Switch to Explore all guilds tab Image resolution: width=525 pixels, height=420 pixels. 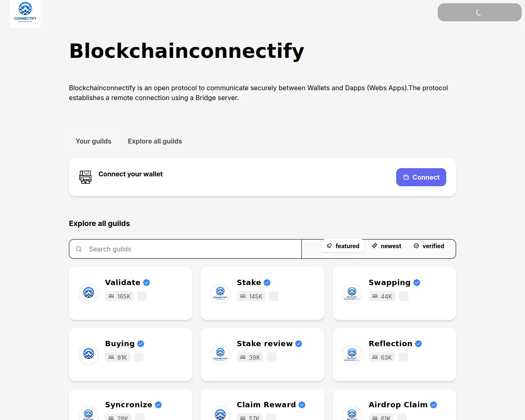(x=155, y=141)
